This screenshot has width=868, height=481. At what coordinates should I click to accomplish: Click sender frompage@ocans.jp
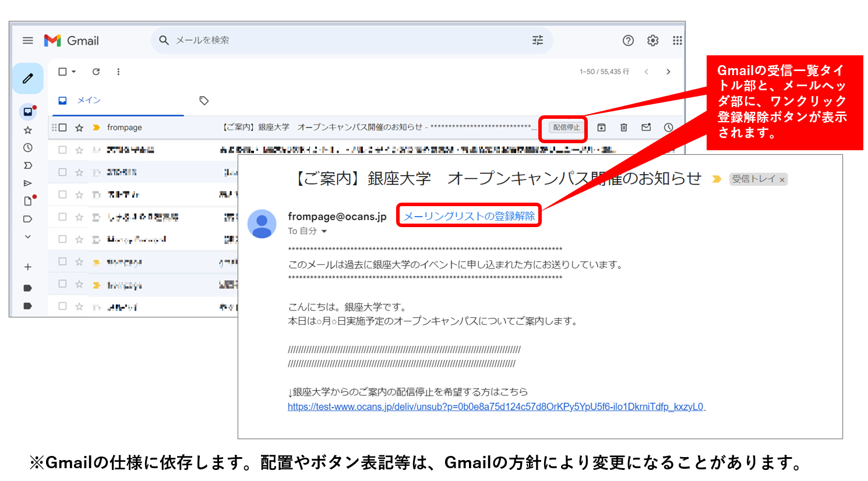pos(337,216)
